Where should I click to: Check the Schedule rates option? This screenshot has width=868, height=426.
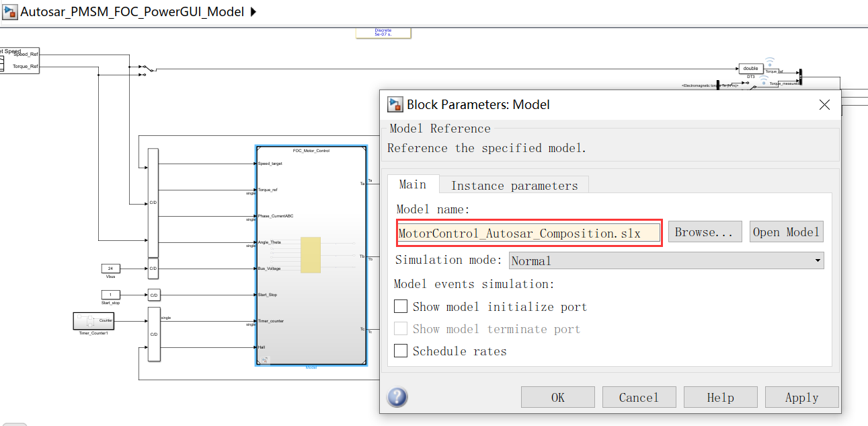click(x=400, y=351)
